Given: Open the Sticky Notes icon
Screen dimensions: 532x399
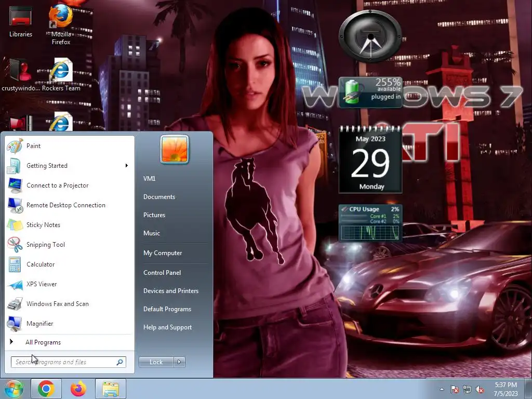Looking at the screenshot, I should pos(15,224).
